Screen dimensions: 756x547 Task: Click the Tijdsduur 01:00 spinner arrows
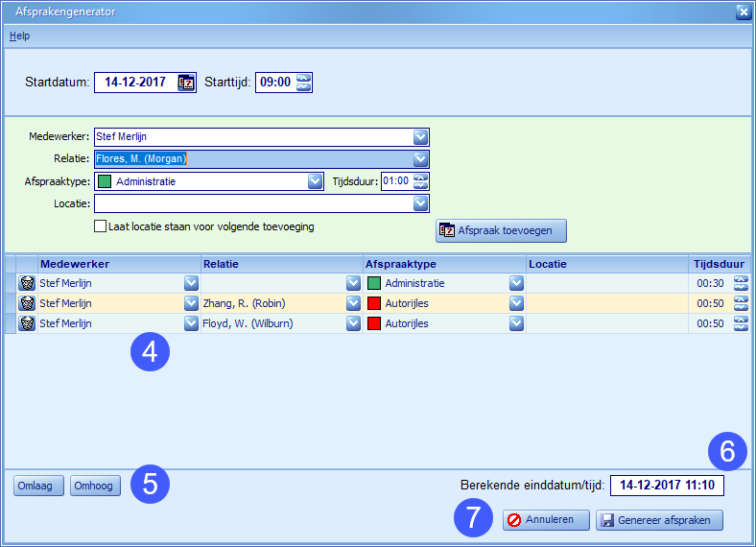point(420,181)
